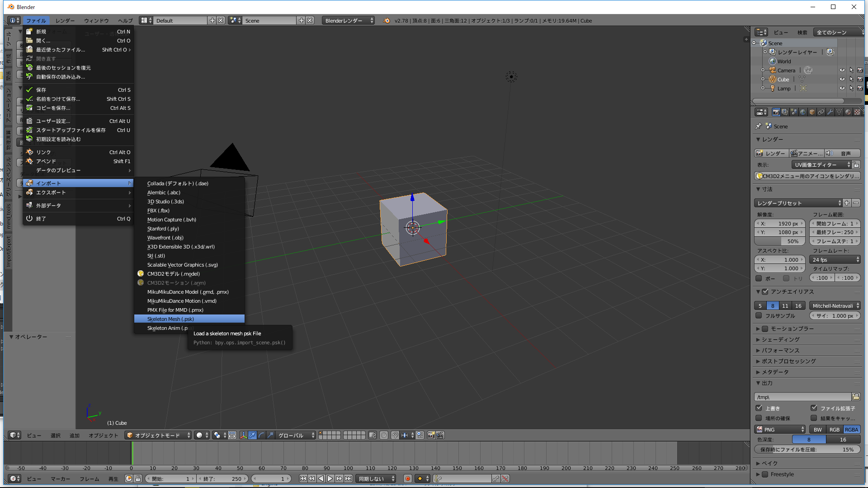Select CM3D2モデル (.model) import entry
Image resolution: width=868 pixels, height=488 pixels.
tap(174, 274)
